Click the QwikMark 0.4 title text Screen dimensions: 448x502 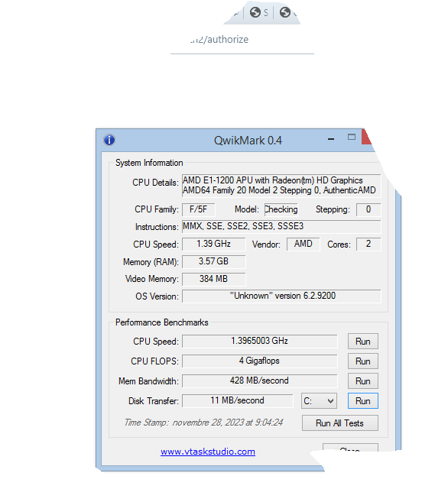pos(248,141)
